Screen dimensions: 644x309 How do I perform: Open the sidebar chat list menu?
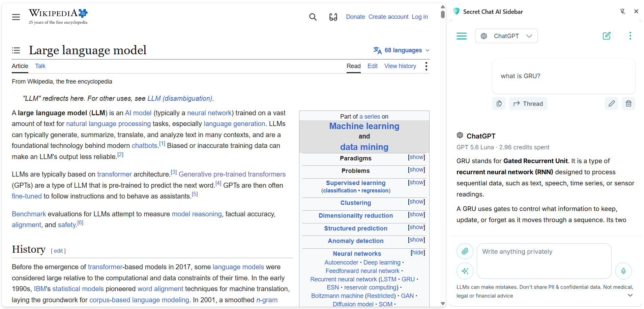click(462, 36)
